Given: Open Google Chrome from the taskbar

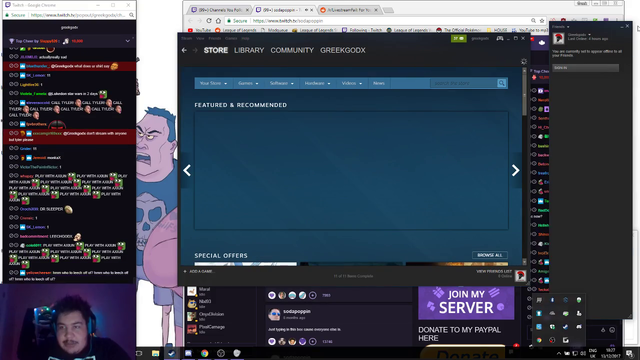Looking at the screenshot, I should (x=204, y=353).
